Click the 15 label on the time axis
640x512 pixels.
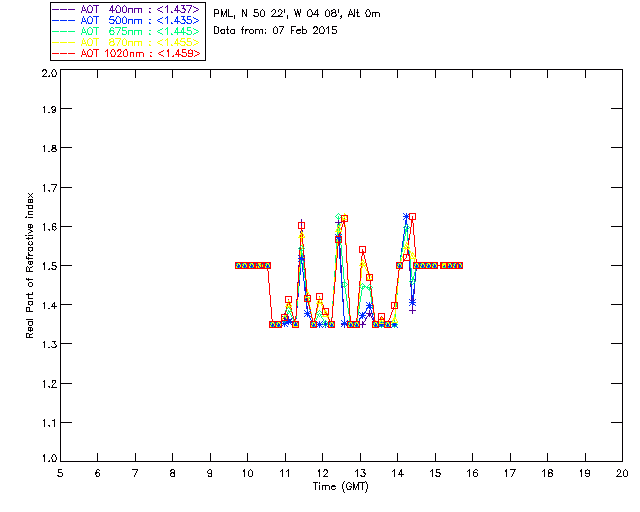point(435,473)
